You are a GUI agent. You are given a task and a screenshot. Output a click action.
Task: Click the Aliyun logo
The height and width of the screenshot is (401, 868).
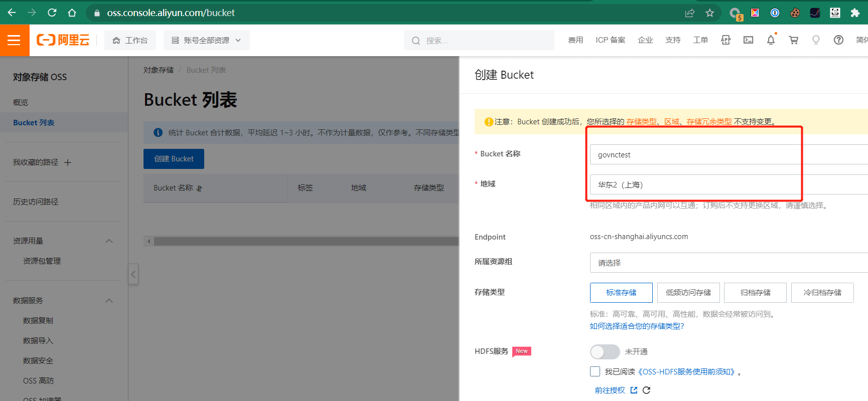63,40
